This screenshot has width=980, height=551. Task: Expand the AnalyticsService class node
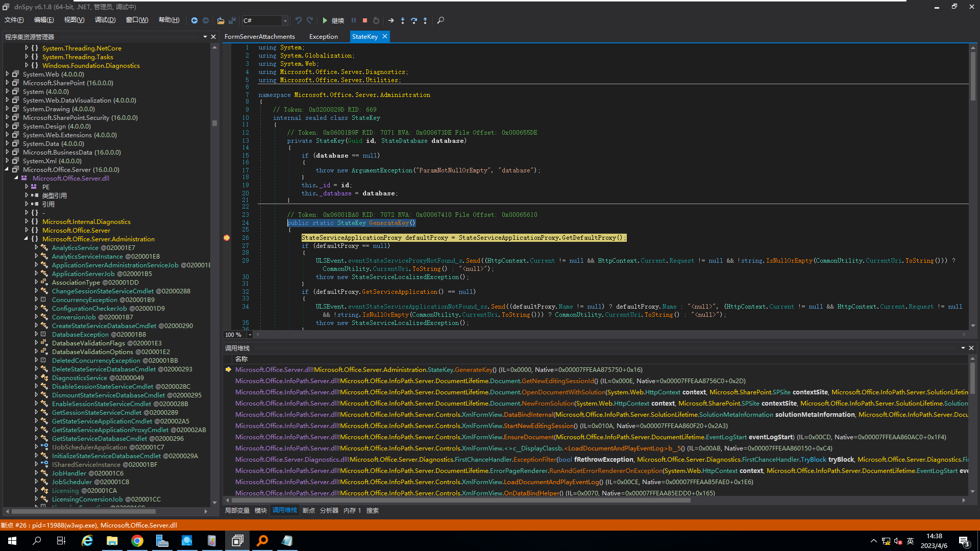(36, 247)
